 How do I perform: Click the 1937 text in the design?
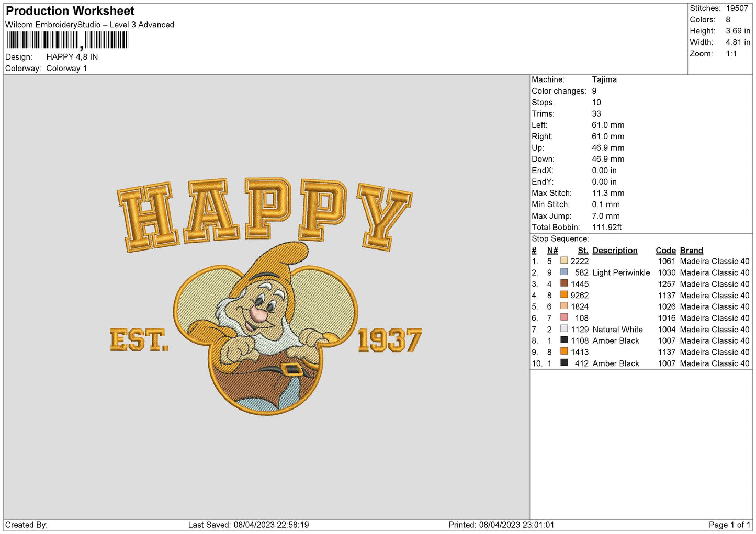[x=389, y=341]
